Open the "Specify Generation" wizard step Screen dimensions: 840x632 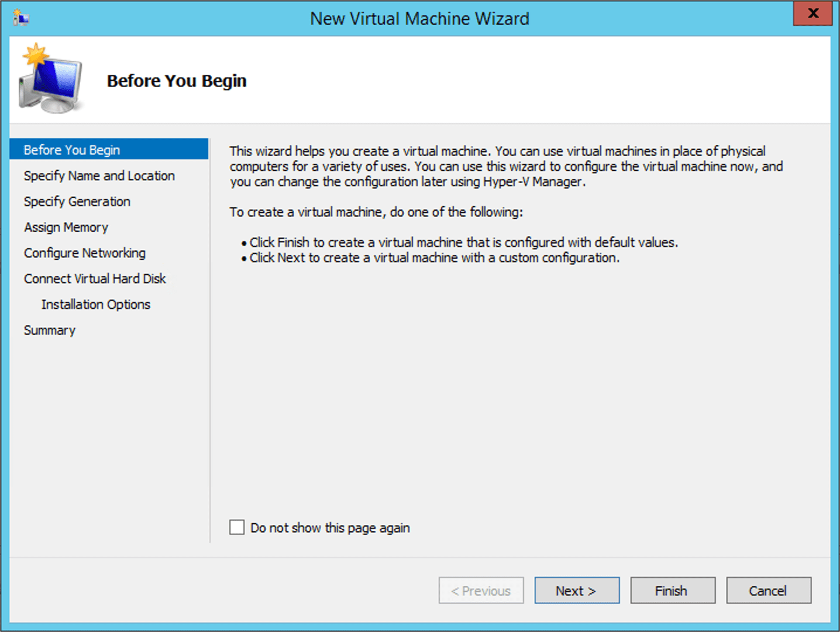[77, 201]
